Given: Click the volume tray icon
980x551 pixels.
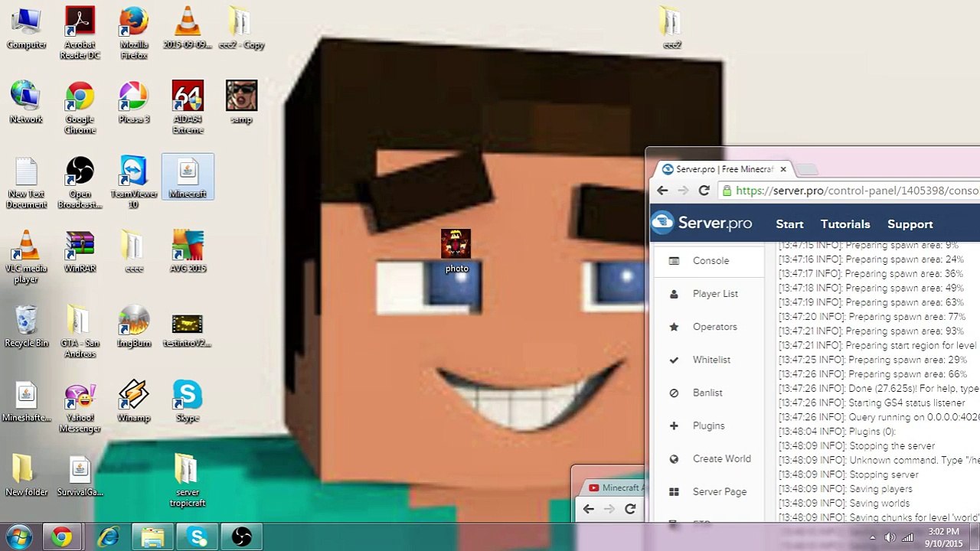Looking at the screenshot, I should point(890,537).
